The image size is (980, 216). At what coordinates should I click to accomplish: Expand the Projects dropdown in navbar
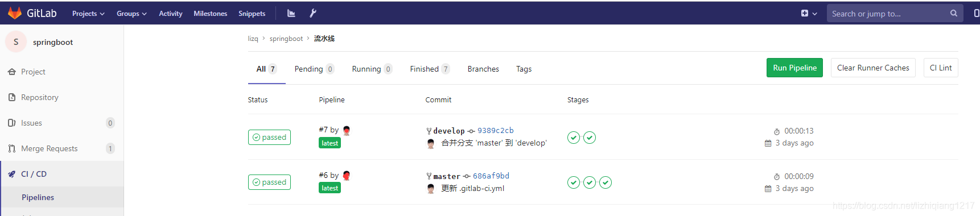click(88, 13)
